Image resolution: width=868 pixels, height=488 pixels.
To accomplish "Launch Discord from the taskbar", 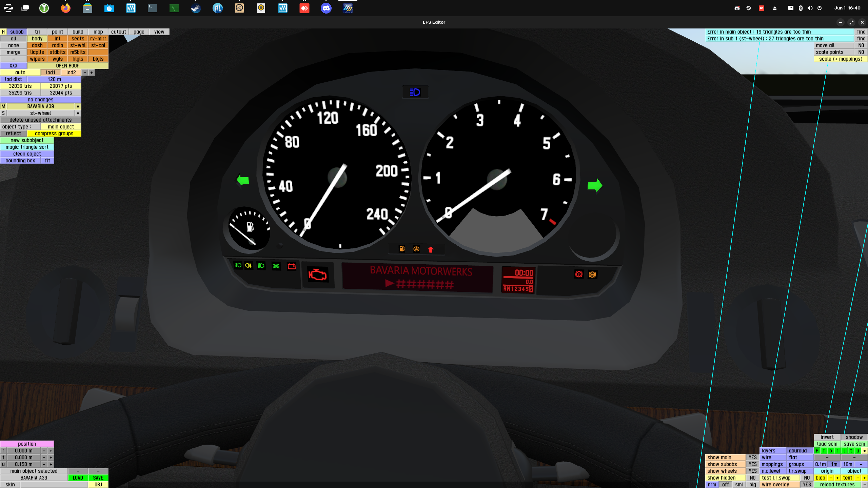I will 326,8.
